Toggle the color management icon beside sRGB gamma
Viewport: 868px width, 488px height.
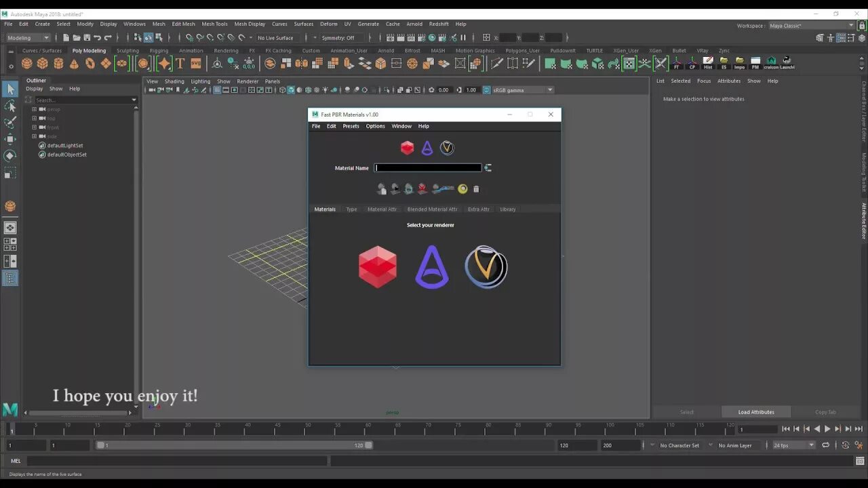[x=486, y=90]
